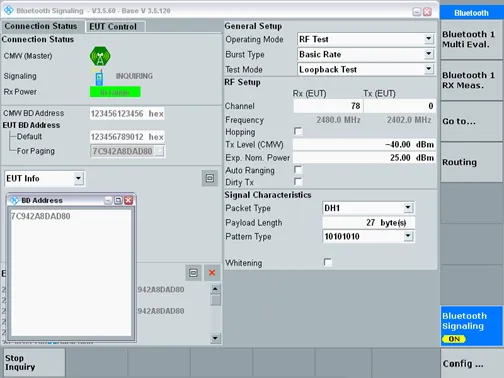This screenshot has height=378, width=504.
Task: Open the Operating Mode dropdown
Action: (x=429, y=39)
